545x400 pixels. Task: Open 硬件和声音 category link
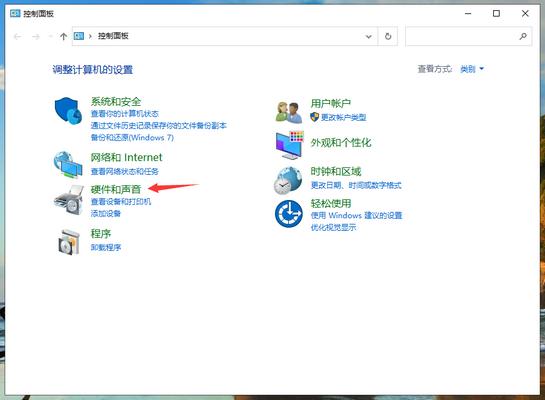click(x=116, y=189)
